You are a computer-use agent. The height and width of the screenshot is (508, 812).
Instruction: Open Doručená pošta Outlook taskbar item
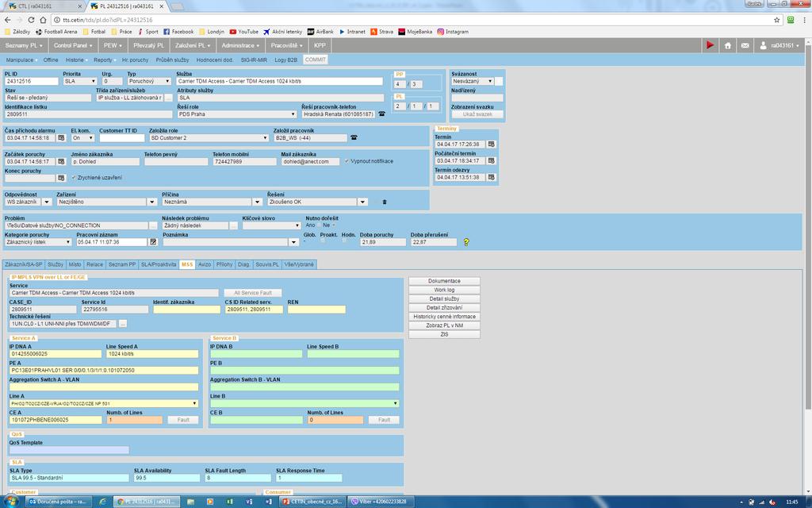(59, 502)
